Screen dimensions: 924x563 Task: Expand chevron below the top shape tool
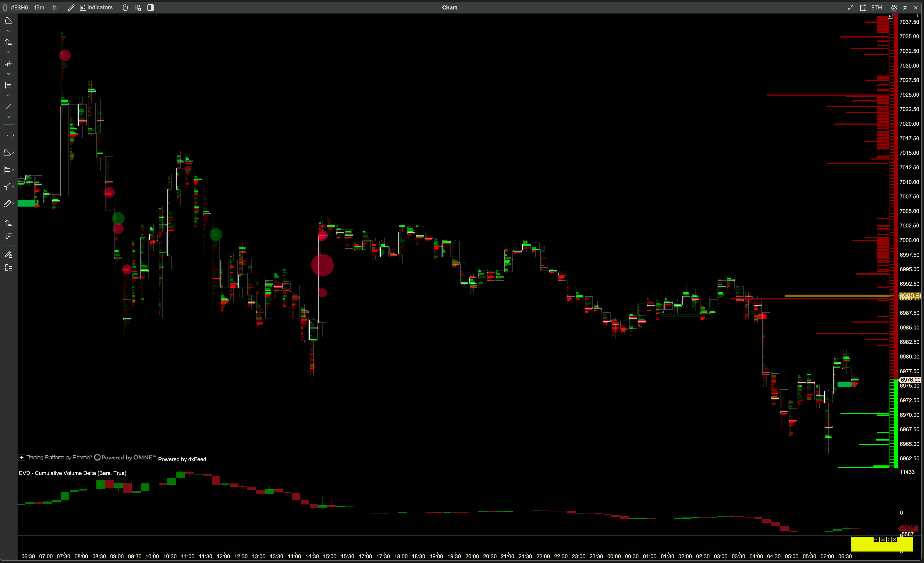(8, 31)
